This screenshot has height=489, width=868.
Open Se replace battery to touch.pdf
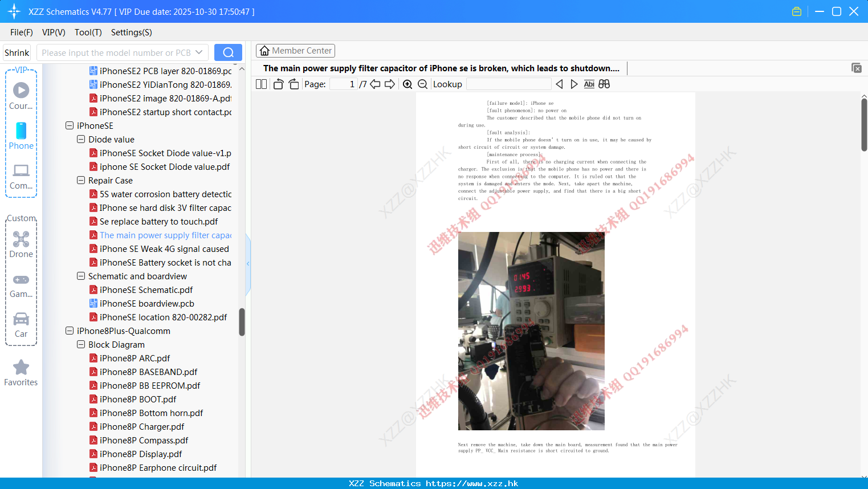(x=154, y=221)
